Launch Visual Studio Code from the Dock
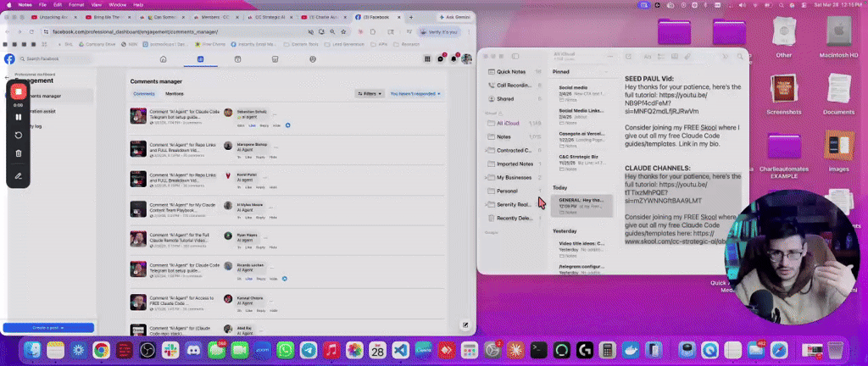 click(400, 350)
